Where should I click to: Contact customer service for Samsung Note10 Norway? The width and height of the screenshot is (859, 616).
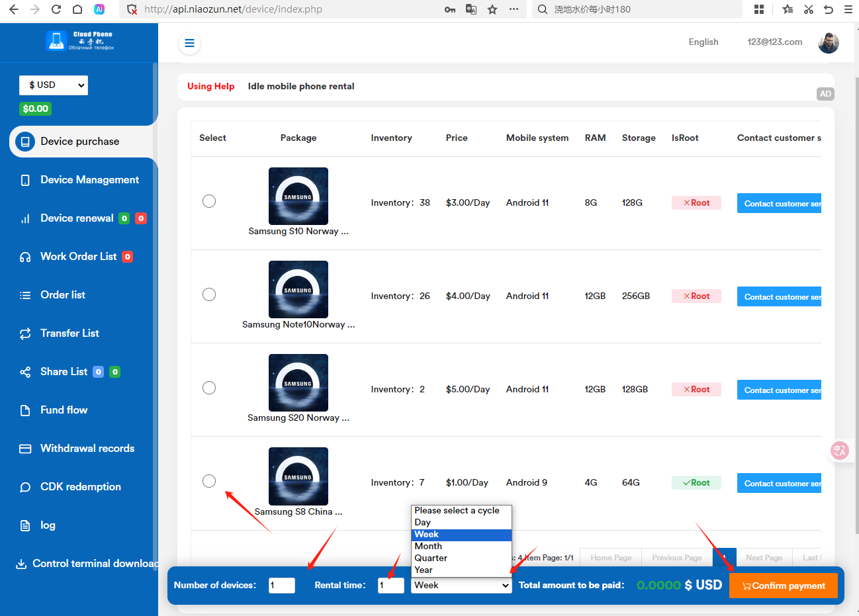pyautogui.click(x=779, y=296)
